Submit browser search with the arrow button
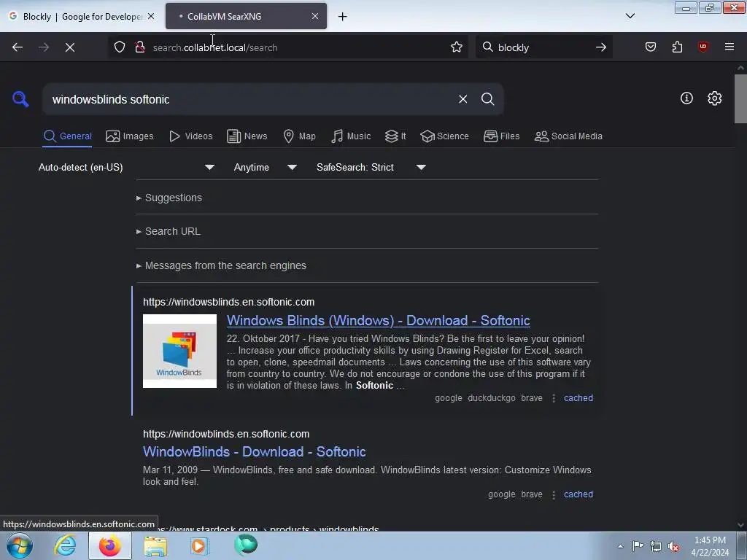This screenshot has height=560, width=747. 601,47
